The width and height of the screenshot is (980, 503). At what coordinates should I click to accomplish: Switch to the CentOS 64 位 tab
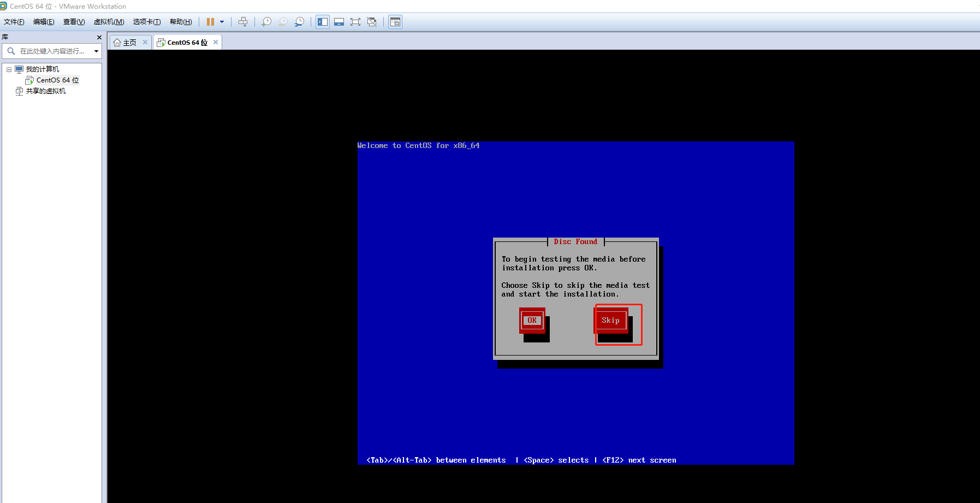187,43
